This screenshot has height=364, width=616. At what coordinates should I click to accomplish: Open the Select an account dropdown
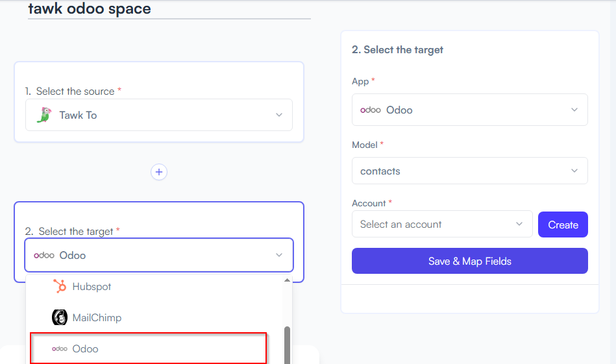coord(442,224)
